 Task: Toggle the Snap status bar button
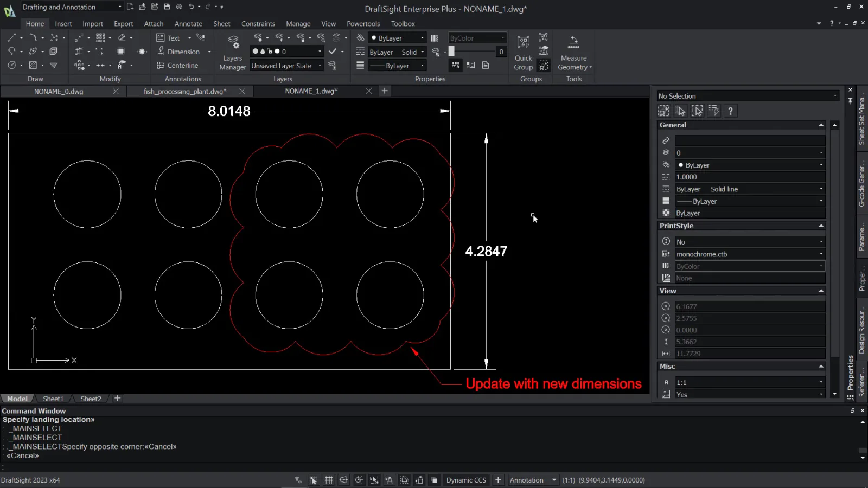click(x=314, y=480)
